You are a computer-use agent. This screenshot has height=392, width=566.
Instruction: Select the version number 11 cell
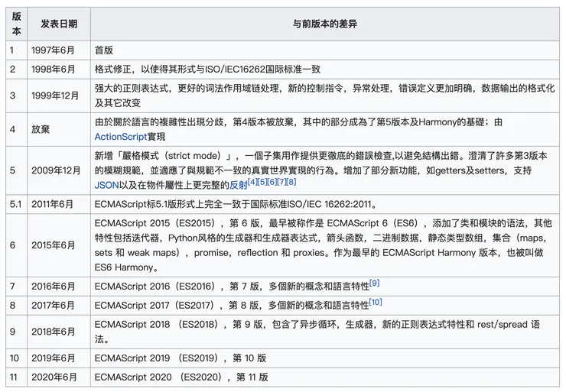(16, 377)
